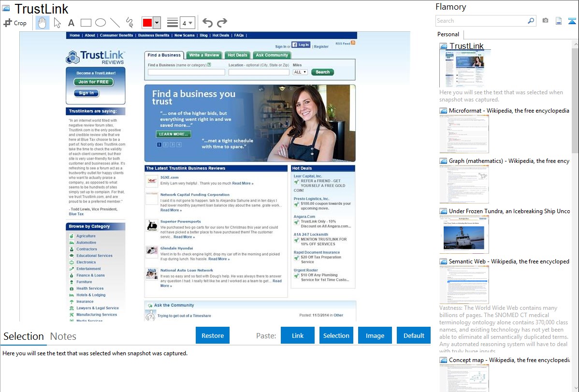This screenshot has height=392, width=579.
Task: Open the Under Frozen Tundra ship thumbnail
Action: 464,234
